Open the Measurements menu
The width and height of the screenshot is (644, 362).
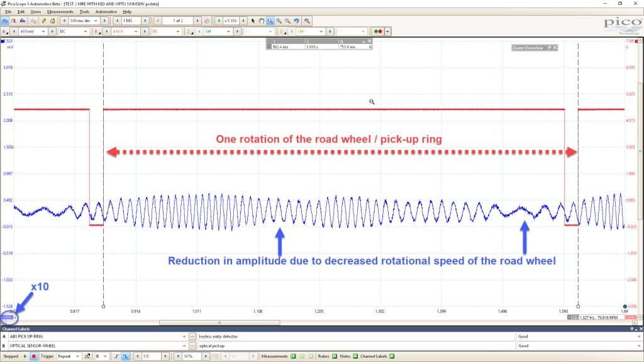click(x=60, y=12)
